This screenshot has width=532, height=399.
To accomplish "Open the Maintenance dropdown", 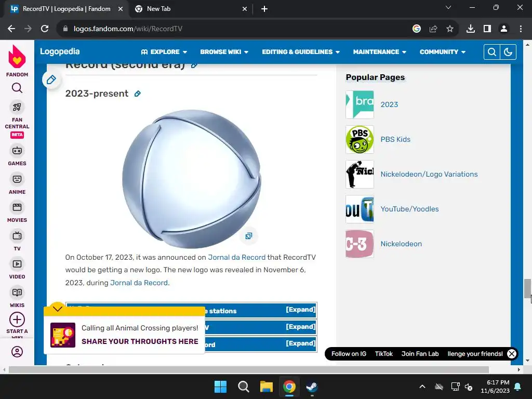I will pyautogui.click(x=379, y=52).
